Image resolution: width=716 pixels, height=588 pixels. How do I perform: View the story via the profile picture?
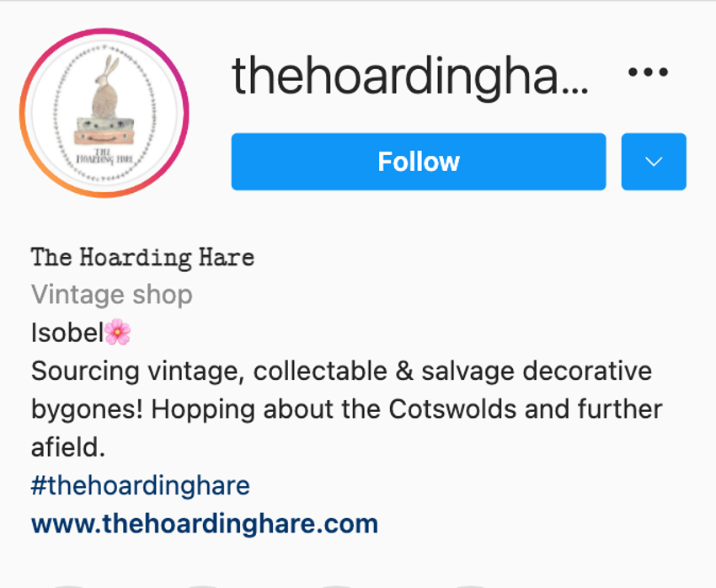coord(104,113)
